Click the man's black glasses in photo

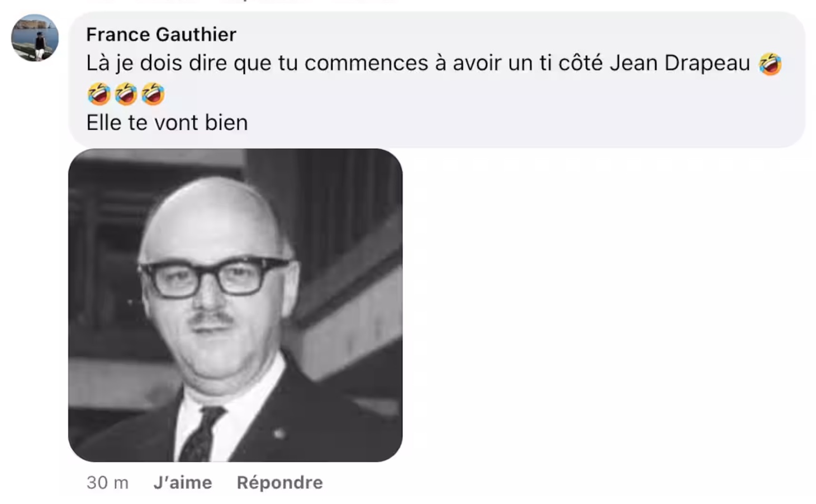click(x=214, y=276)
